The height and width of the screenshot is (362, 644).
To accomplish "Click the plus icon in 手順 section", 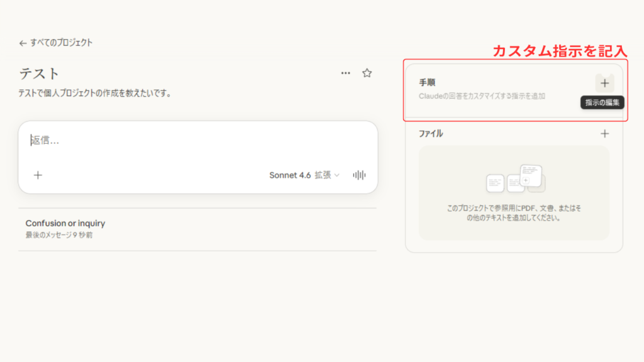I will click(x=604, y=83).
